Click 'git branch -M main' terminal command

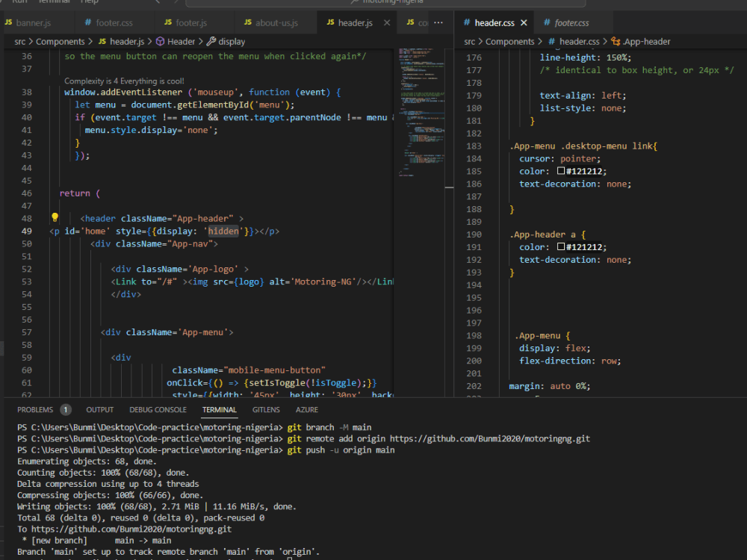click(x=329, y=427)
